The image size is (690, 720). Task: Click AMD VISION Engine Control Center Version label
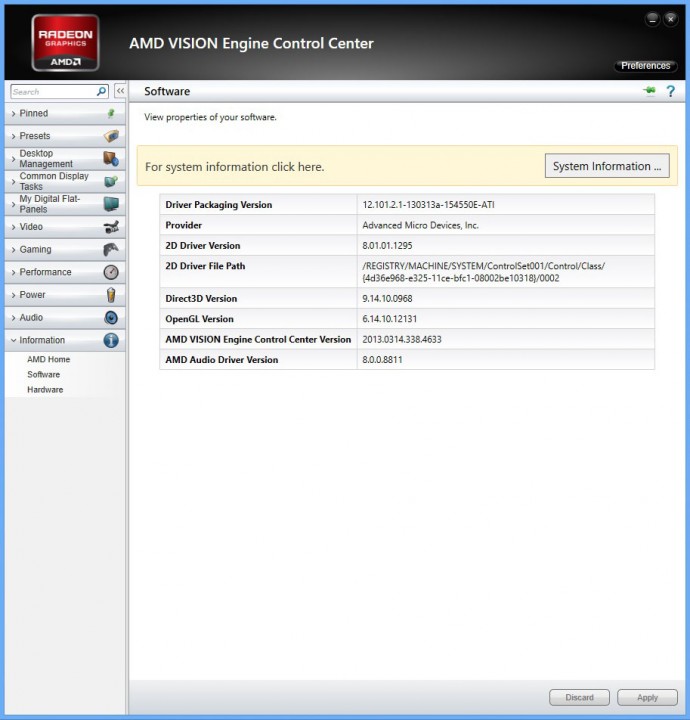point(258,339)
